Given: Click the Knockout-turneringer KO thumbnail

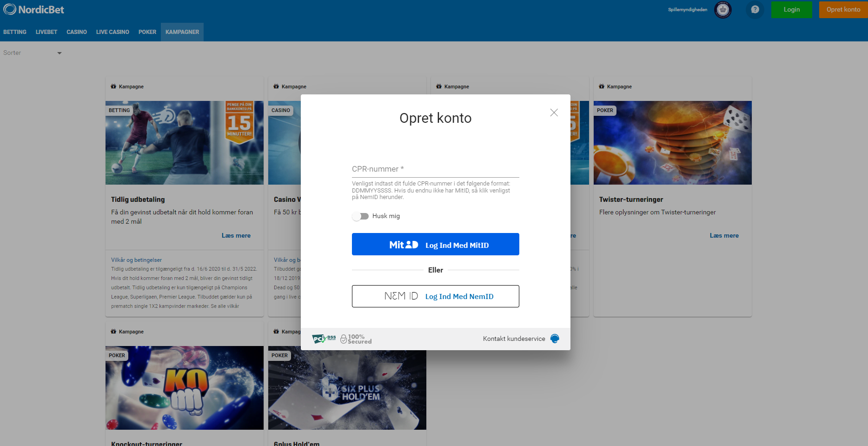Looking at the screenshot, I should coord(185,387).
